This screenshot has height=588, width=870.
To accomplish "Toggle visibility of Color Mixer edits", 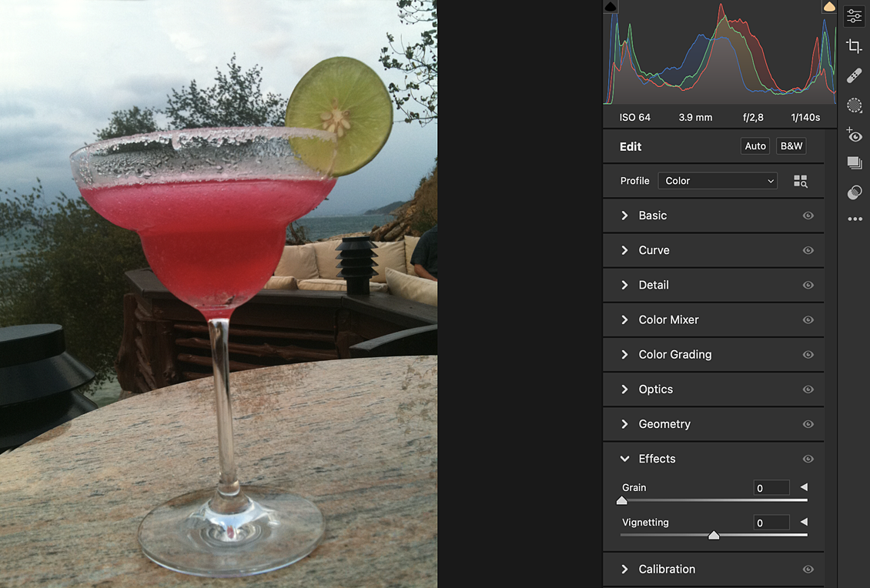I will tap(808, 320).
